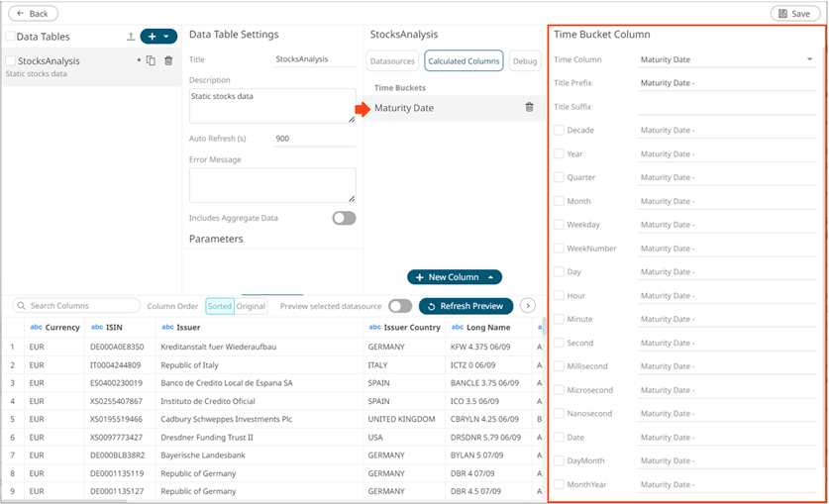Tick the StocksAnalysis table checkbox
The height and width of the screenshot is (504, 829).
tap(10, 60)
